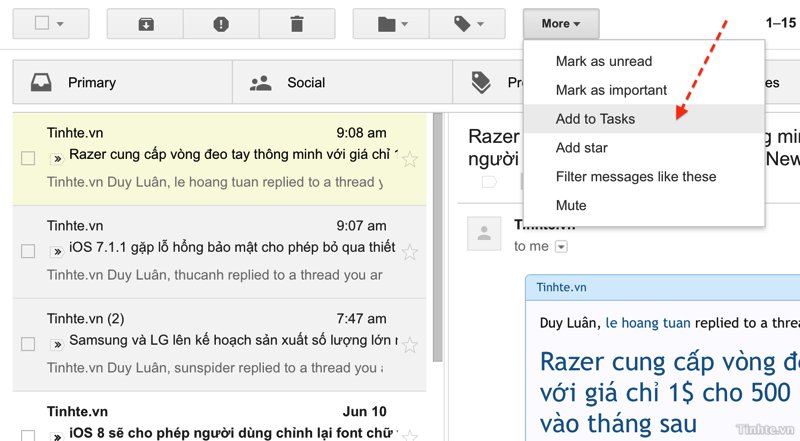Show details arrow next to 'to me'
The image size is (800, 441).
pos(561,247)
